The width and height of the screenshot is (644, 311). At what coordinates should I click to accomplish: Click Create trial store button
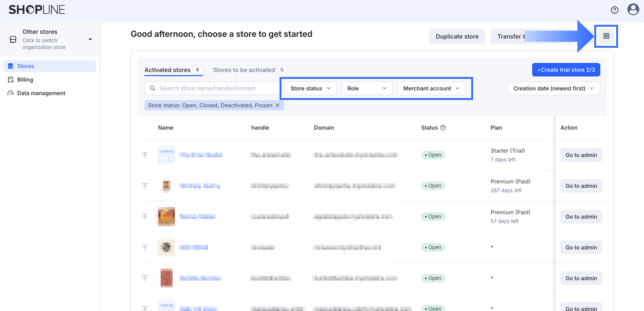pos(566,70)
